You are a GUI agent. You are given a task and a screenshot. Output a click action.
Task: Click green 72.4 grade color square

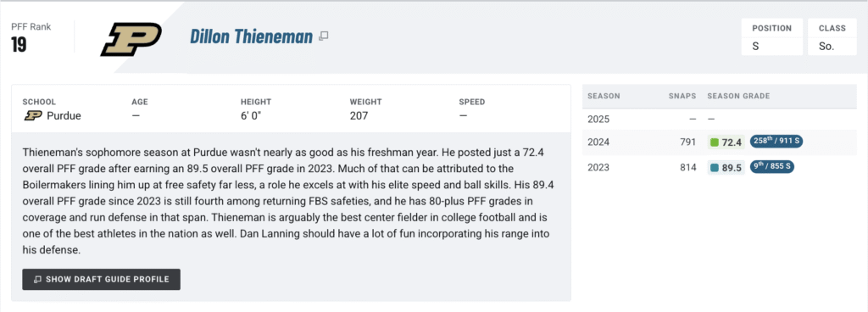coord(714,142)
